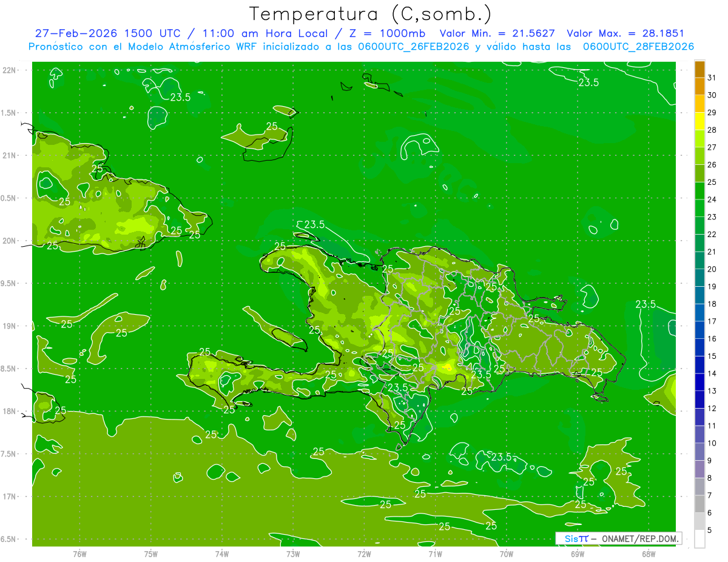Select the 73W longitude axis label
The width and height of the screenshot is (728, 562).
[x=293, y=554]
